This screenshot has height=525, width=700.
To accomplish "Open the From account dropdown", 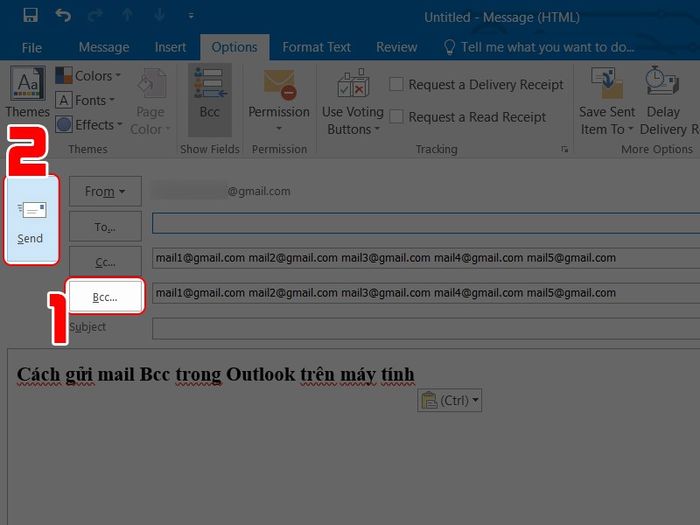I will pos(105,192).
